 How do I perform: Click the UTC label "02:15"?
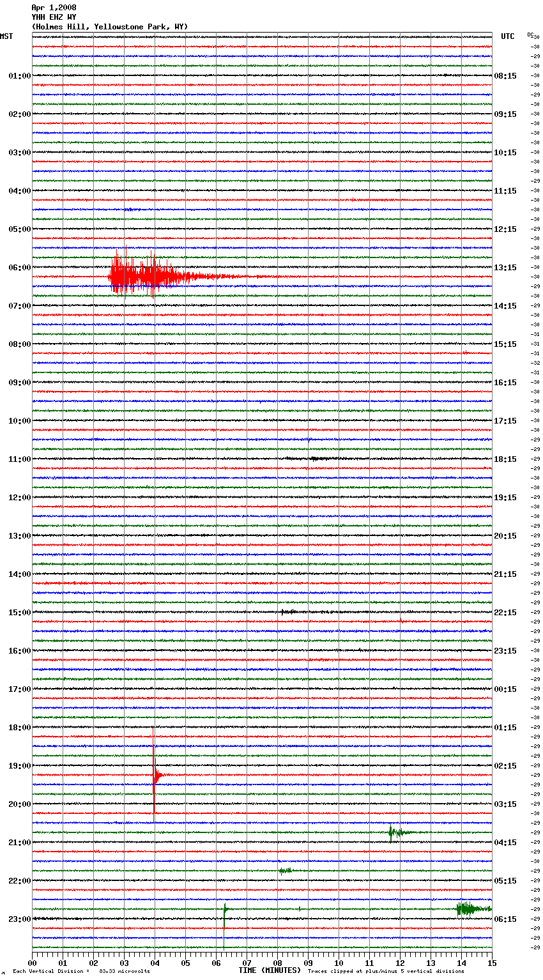(x=505, y=766)
